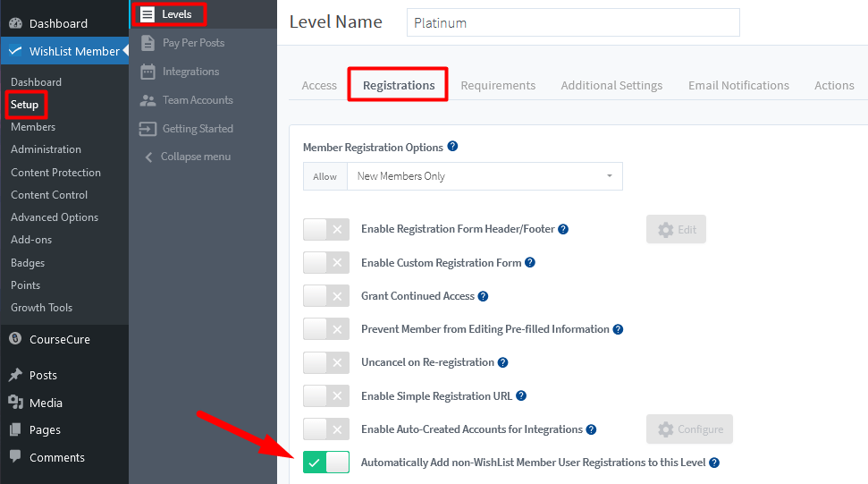
Task: Click the Comments speech bubble icon
Action: coord(15,456)
